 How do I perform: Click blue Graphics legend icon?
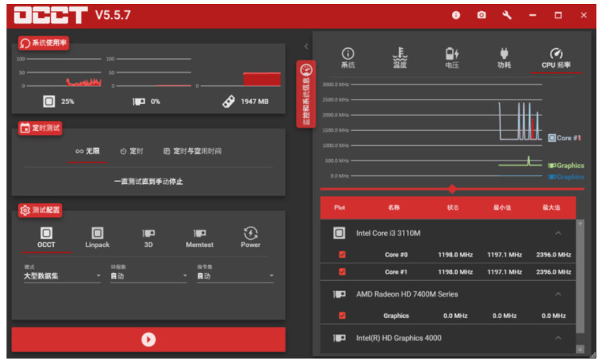coord(552,177)
